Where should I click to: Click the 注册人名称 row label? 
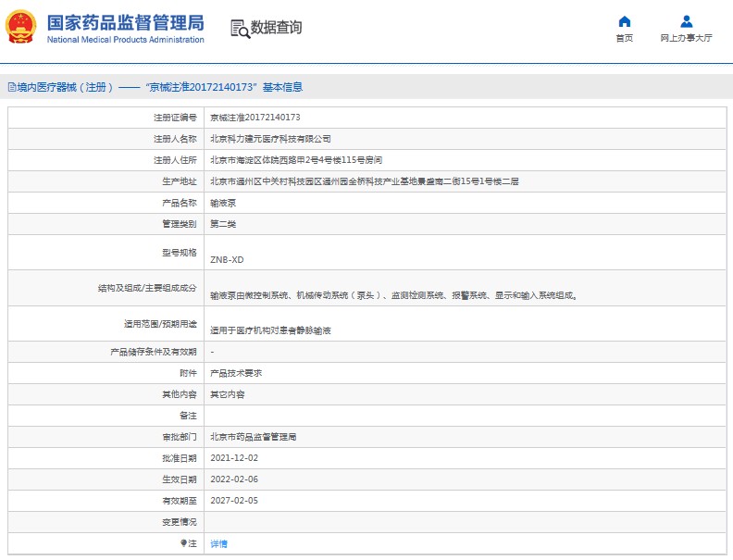(x=175, y=139)
